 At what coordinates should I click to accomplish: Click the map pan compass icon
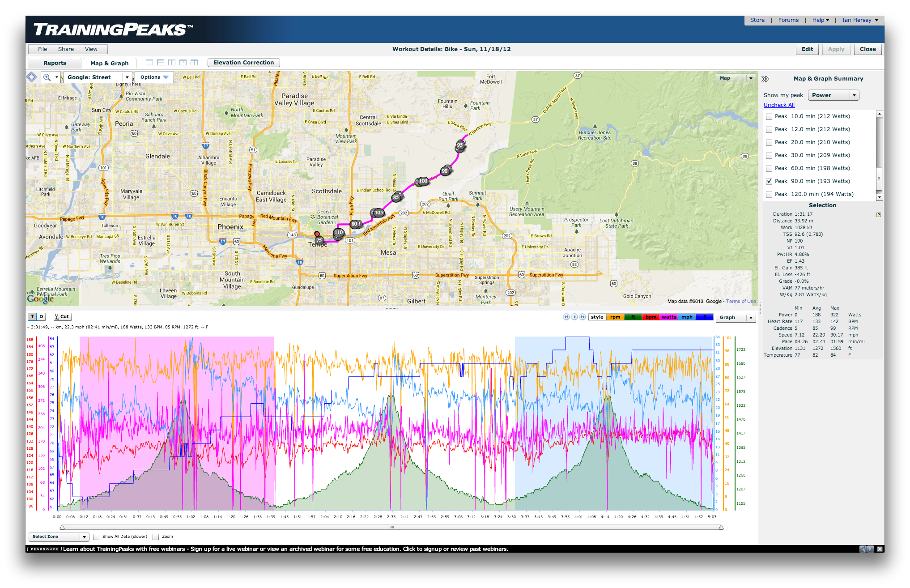pyautogui.click(x=32, y=77)
